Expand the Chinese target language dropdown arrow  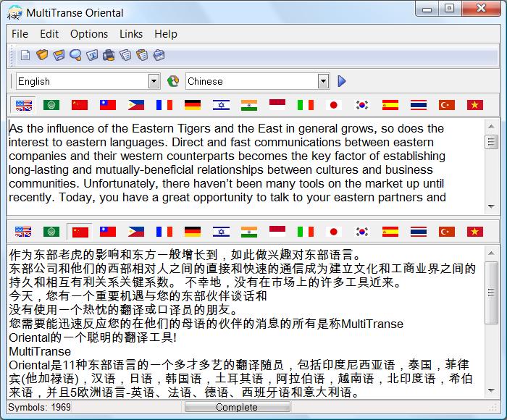pos(323,81)
